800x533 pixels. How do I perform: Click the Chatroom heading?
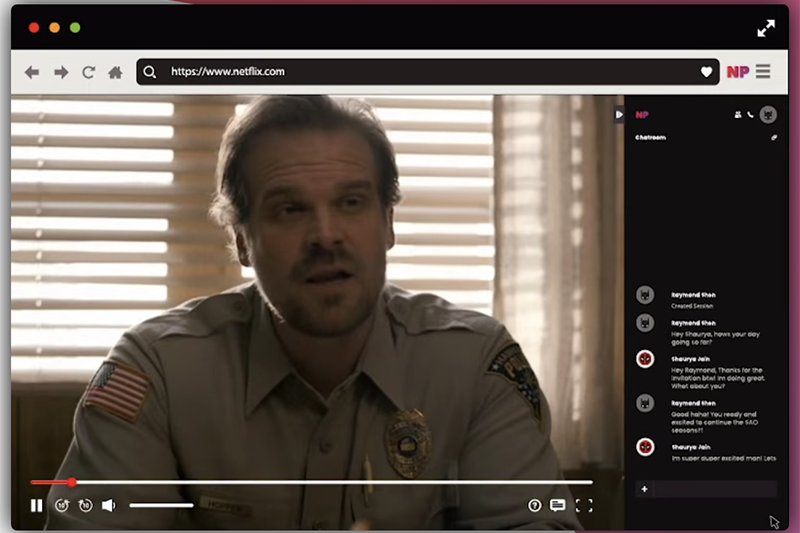pyautogui.click(x=651, y=138)
